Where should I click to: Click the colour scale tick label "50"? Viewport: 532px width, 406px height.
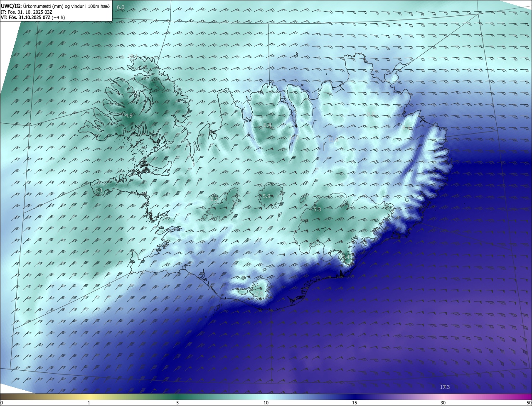point(529,403)
